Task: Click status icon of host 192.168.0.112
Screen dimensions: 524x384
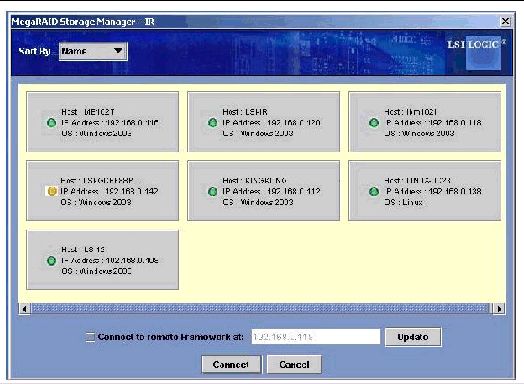Action: pos(213,191)
